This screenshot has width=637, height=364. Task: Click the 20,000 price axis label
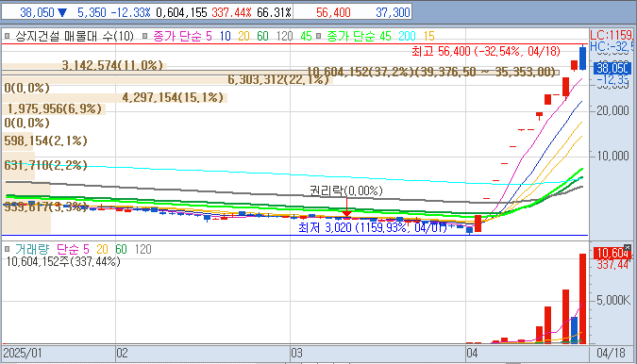coord(612,110)
